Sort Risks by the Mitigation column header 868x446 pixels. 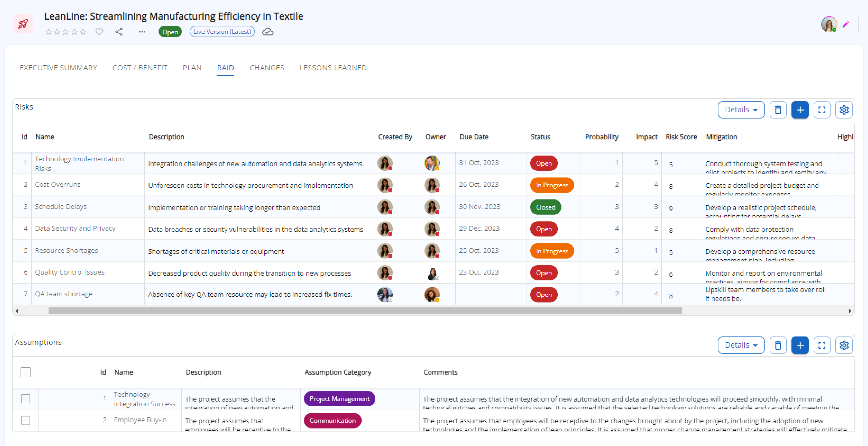[721, 137]
